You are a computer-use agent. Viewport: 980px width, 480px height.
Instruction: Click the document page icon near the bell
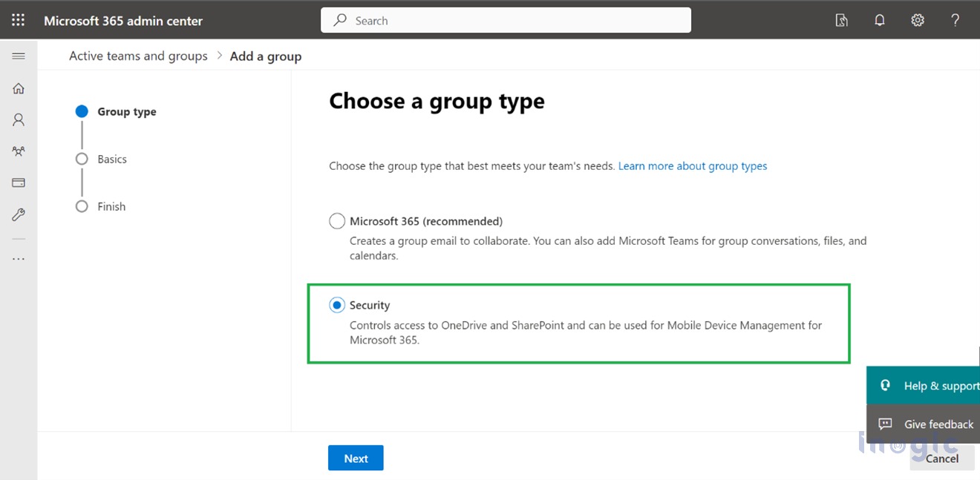pyautogui.click(x=841, y=20)
